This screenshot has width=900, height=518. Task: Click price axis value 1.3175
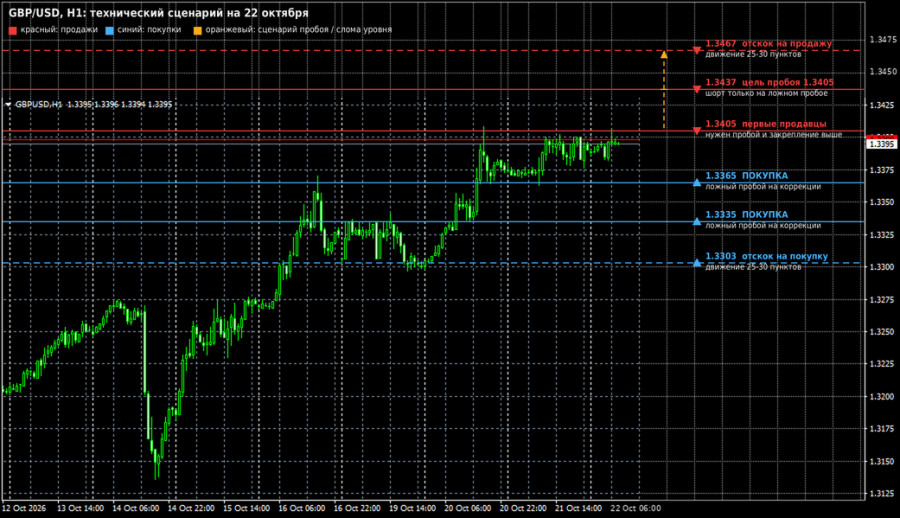882,429
